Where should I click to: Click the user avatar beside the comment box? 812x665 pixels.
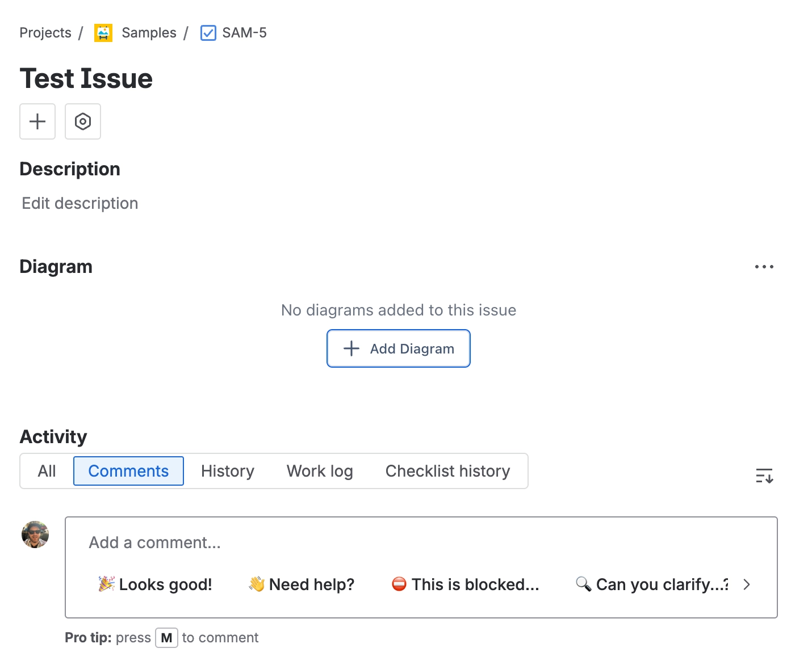pos(35,534)
